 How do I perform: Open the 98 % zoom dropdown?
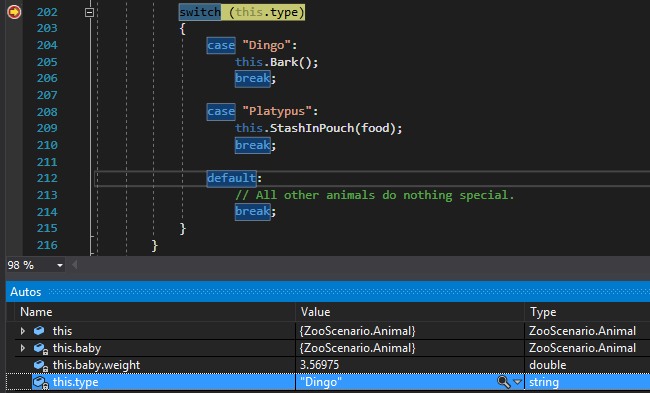click(x=60, y=265)
